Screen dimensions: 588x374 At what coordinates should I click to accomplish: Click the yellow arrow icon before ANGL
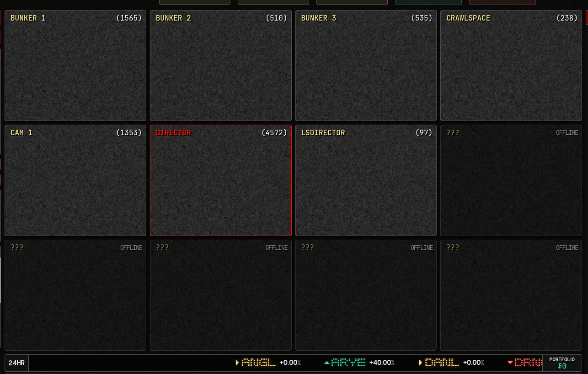(x=237, y=363)
